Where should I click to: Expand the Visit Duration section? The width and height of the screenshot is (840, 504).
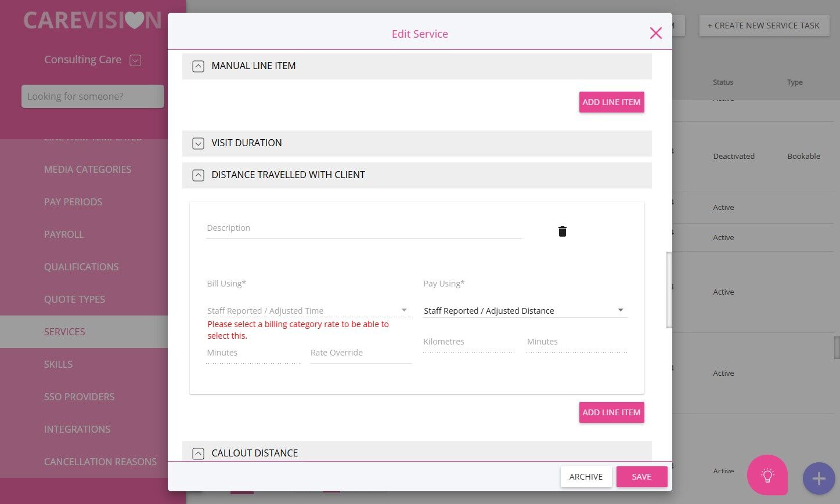click(198, 143)
